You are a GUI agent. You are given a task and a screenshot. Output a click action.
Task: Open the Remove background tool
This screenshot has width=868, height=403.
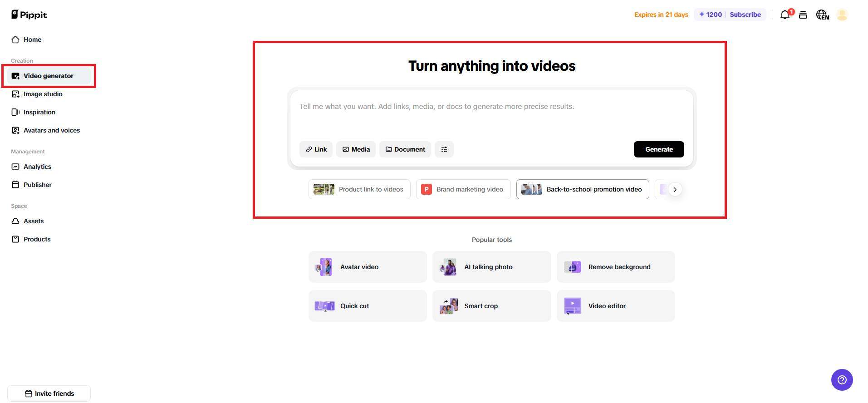tap(616, 267)
